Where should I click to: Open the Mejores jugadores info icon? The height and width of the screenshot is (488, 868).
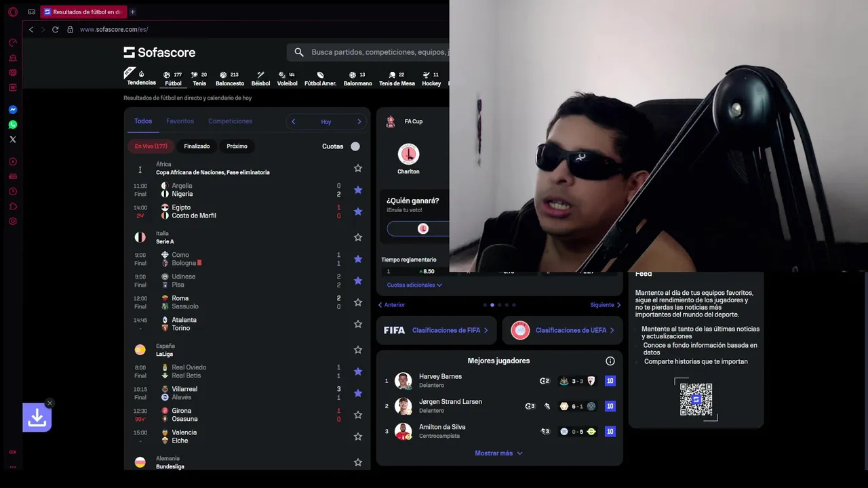[x=610, y=361]
